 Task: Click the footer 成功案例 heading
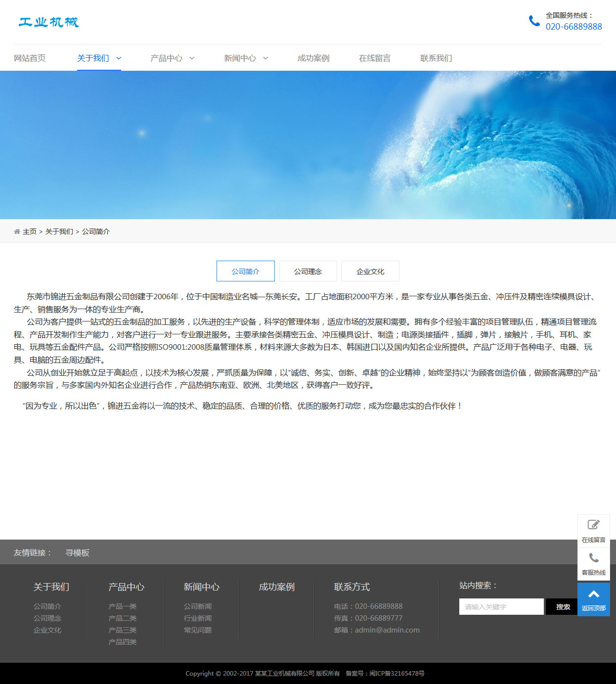pyautogui.click(x=277, y=587)
